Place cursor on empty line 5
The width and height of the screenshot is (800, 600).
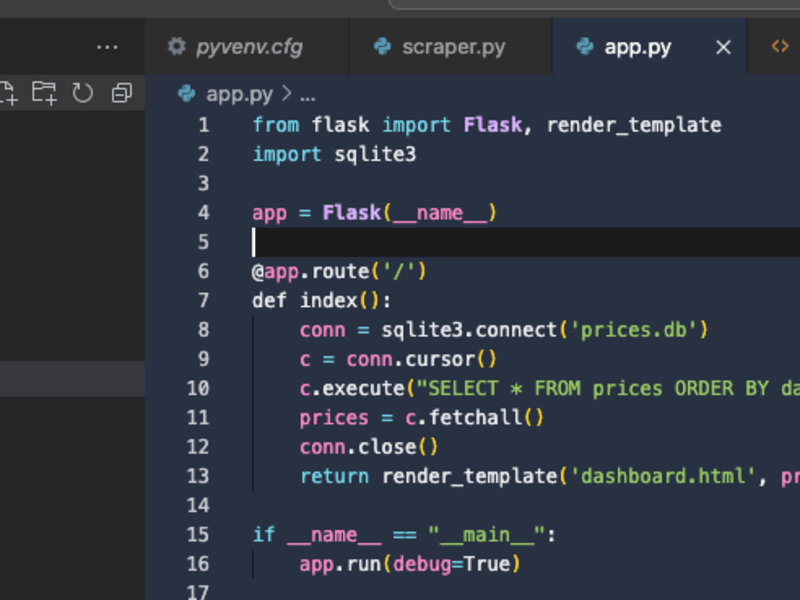coord(526,242)
